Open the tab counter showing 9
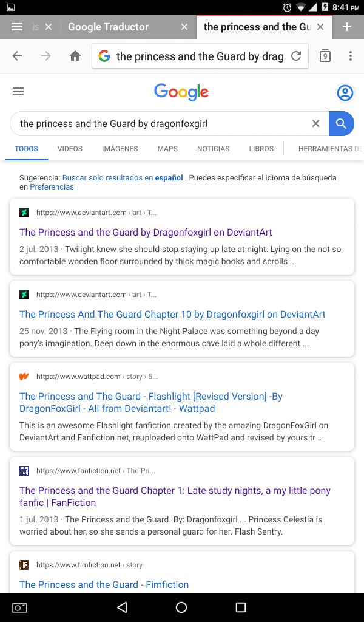The width and height of the screenshot is (364, 622). 325,56
